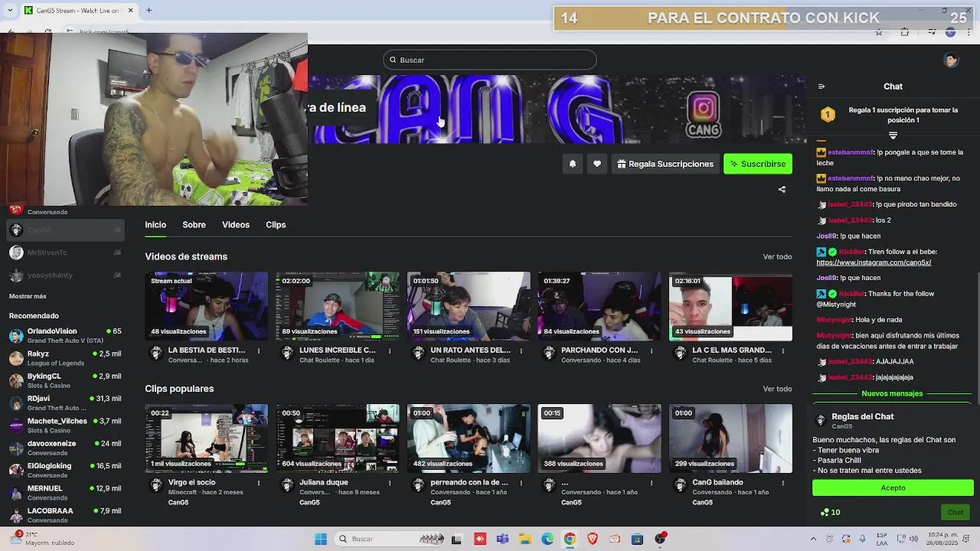Follow the channel with the heart icon
This screenshot has width=980, height=551.
pos(597,164)
